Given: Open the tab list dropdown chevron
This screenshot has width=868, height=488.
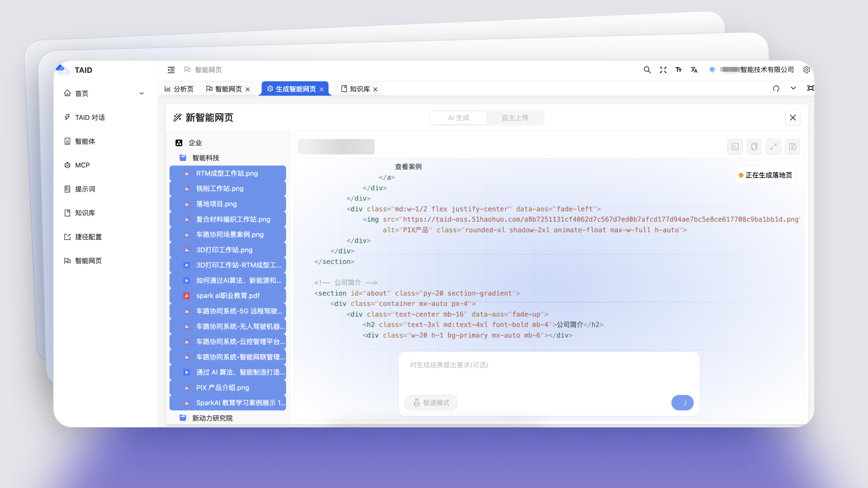Looking at the screenshot, I should pos(793,89).
